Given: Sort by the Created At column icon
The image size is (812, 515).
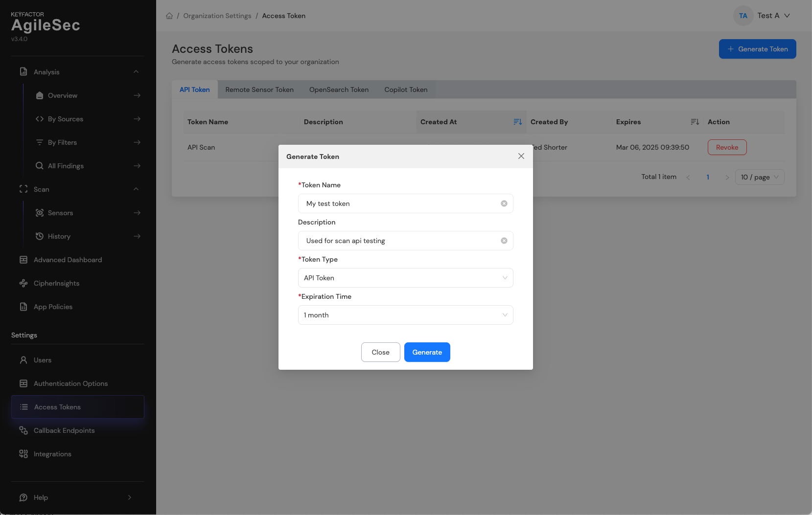Looking at the screenshot, I should (517, 122).
